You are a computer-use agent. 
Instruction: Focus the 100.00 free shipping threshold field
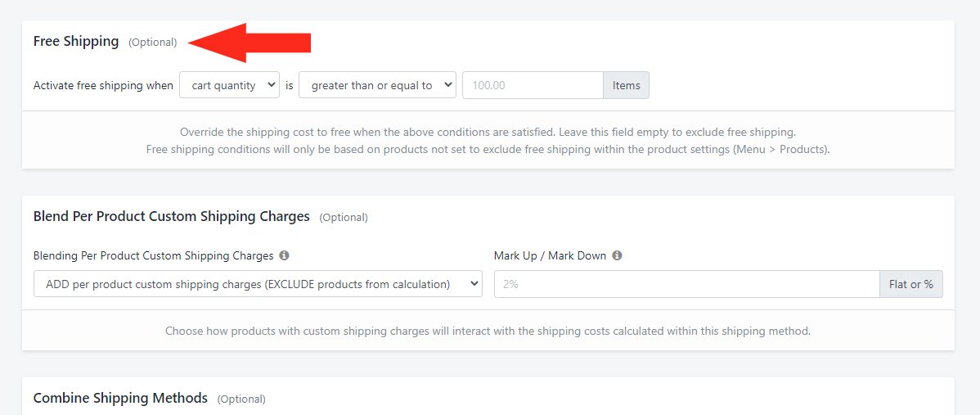(533, 86)
